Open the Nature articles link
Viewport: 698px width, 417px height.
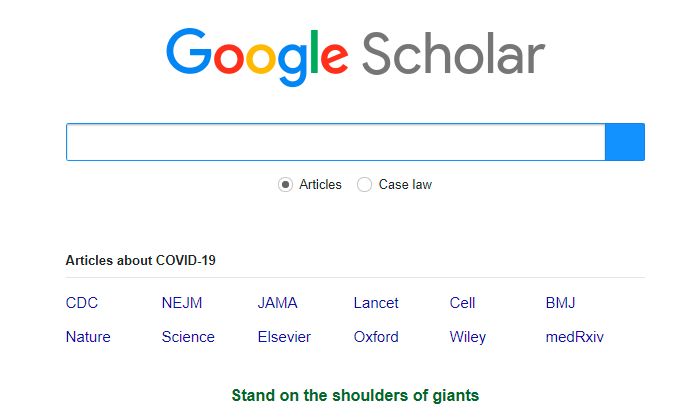[x=88, y=337]
